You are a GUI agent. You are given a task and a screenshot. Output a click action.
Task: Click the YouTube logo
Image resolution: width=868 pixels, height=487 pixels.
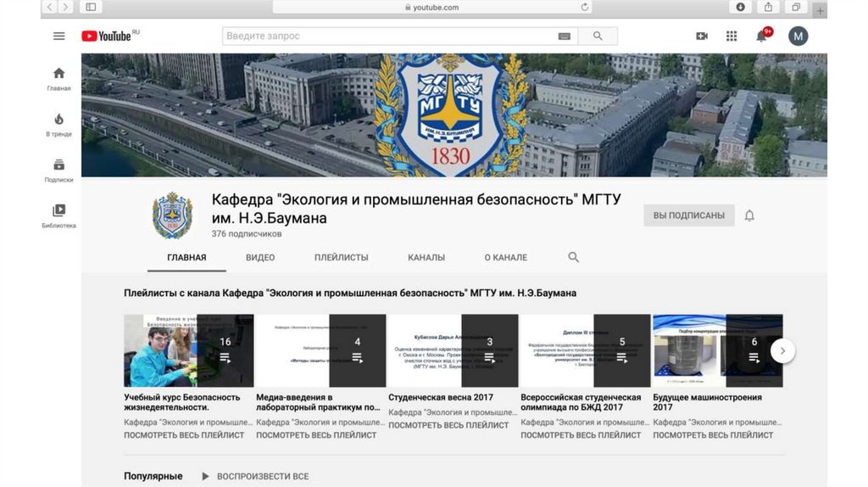(107, 36)
